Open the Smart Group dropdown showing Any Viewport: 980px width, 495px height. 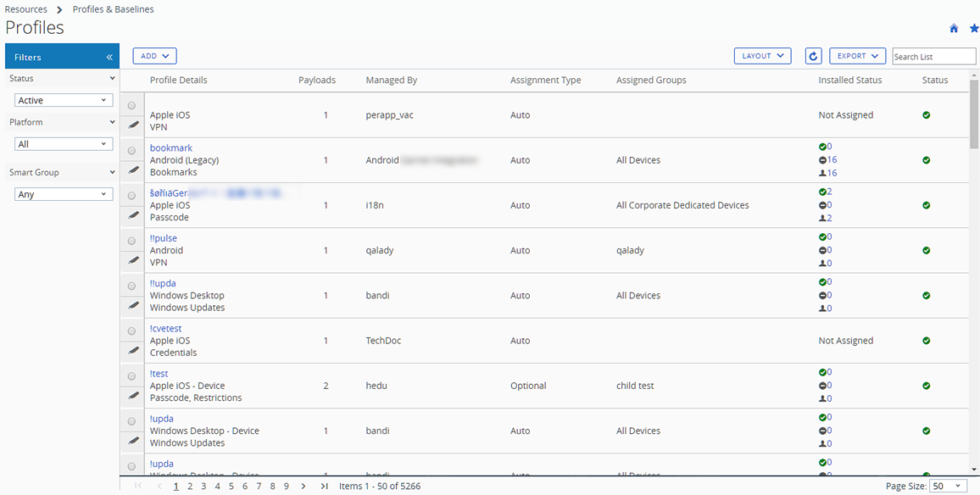64,194
